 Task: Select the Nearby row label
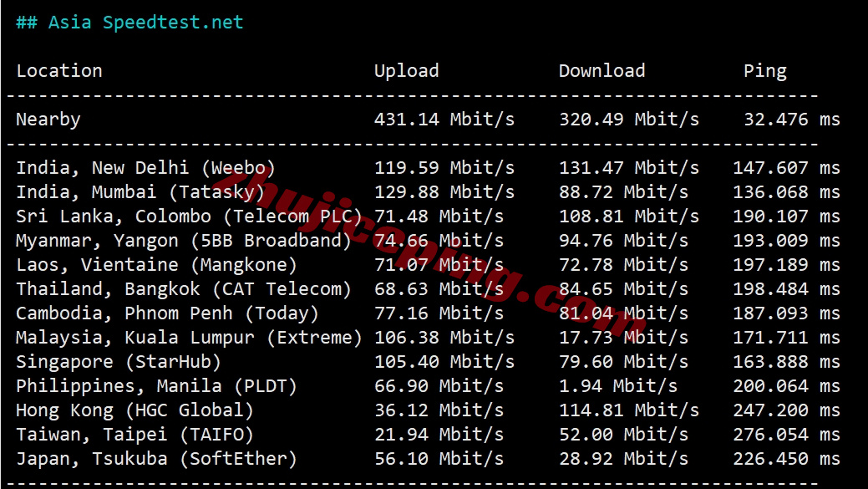click(x=48, y=120)
